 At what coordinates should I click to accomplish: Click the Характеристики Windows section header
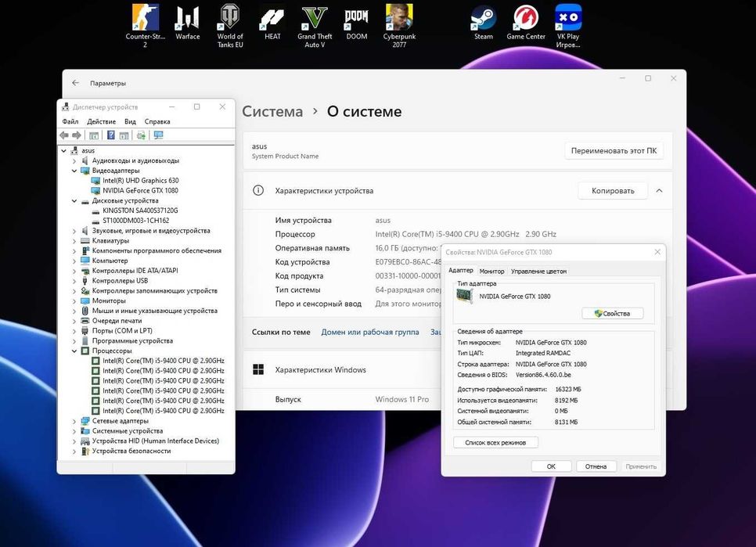pos(320,369)
